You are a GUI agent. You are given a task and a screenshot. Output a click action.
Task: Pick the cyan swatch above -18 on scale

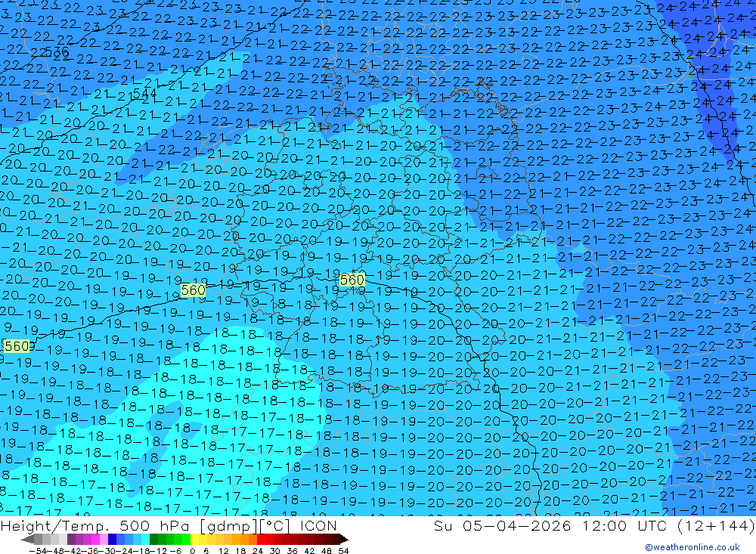click(145, 539)
